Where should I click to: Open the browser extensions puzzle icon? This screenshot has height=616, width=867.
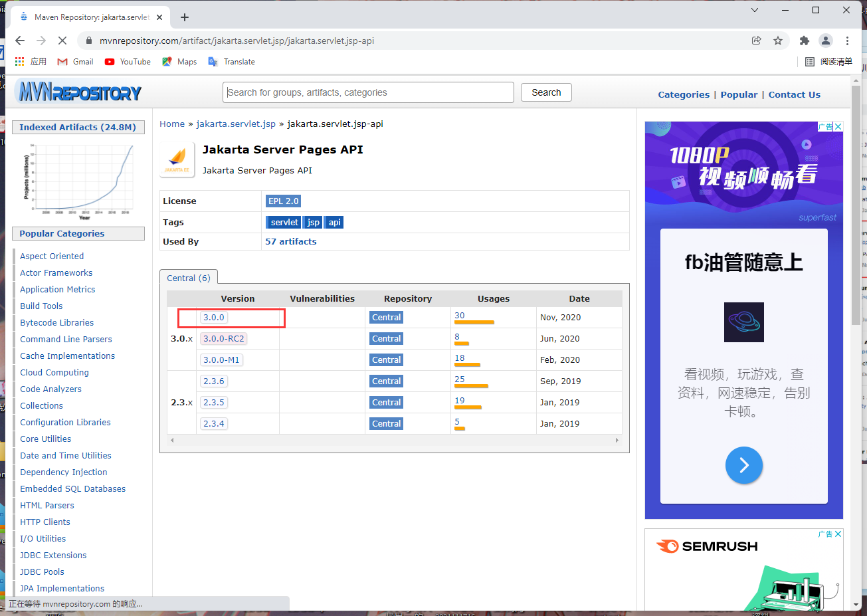(804, 41)
